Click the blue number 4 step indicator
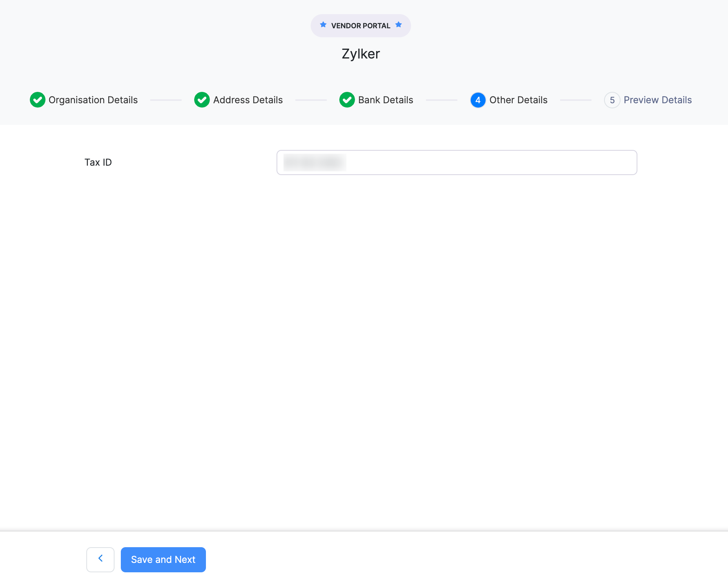This screenshot has width=728, height=588. 478,100
